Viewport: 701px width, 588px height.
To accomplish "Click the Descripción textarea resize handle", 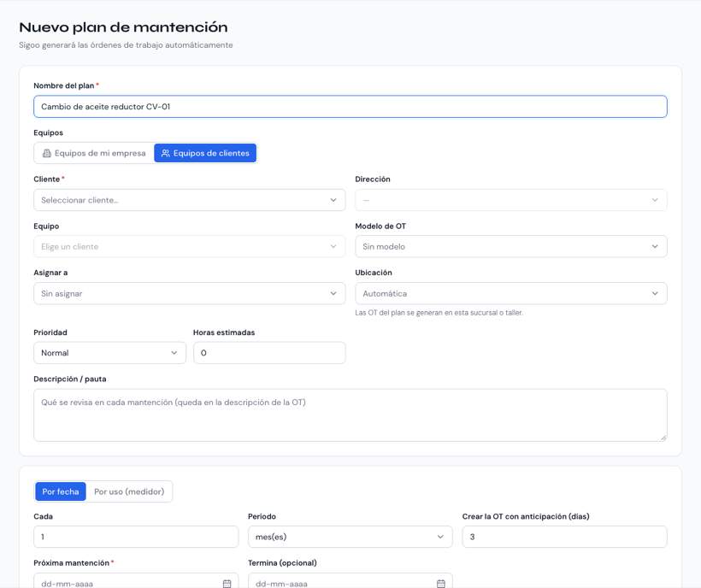I will point(663,438).
